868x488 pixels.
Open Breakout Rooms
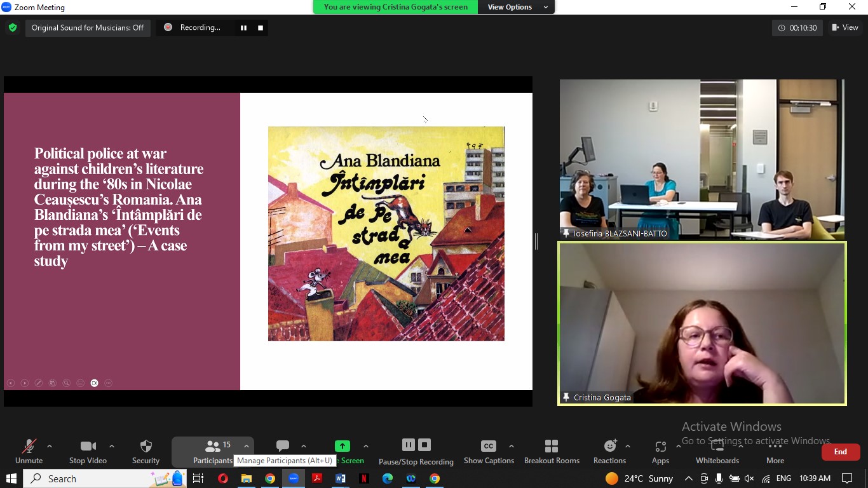[552, 452]
